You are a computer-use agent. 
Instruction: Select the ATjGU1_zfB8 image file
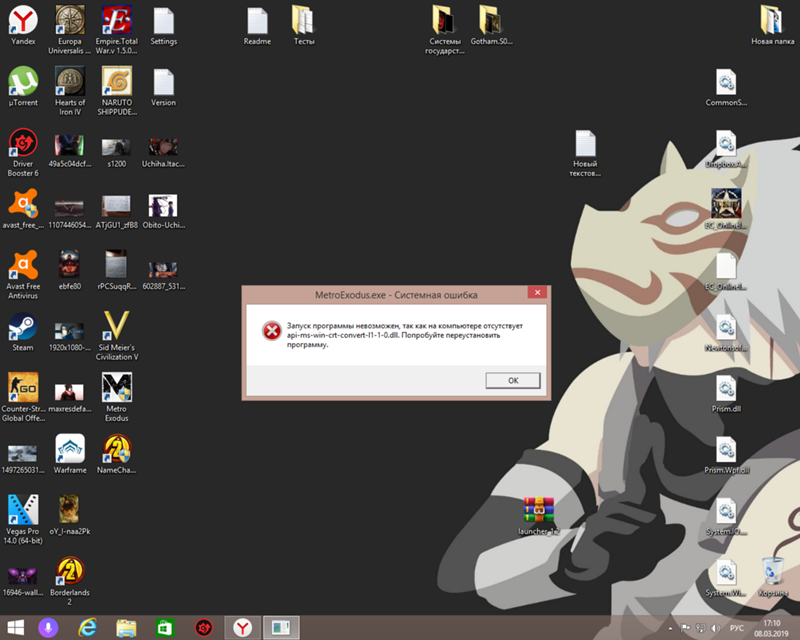tap(117, 212)
